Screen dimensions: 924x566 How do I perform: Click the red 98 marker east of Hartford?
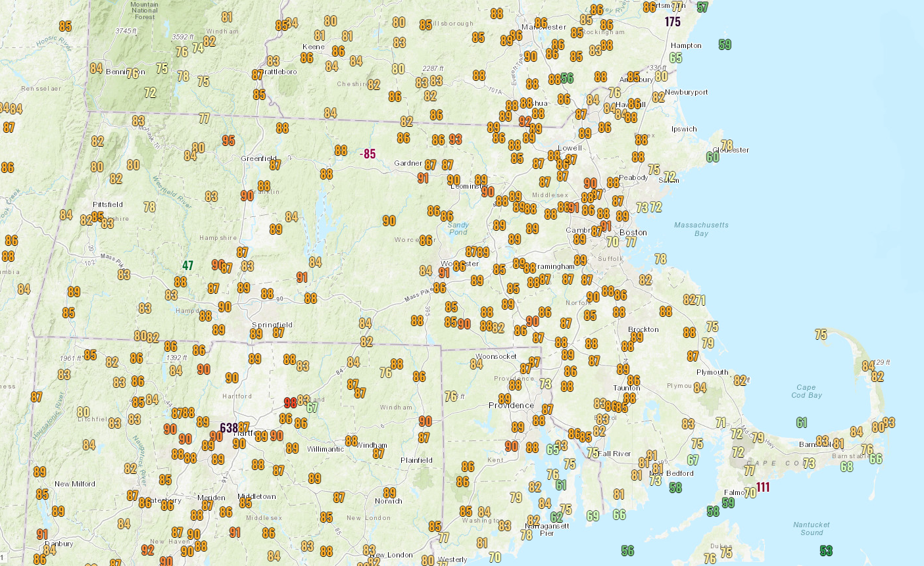[290, 402]
